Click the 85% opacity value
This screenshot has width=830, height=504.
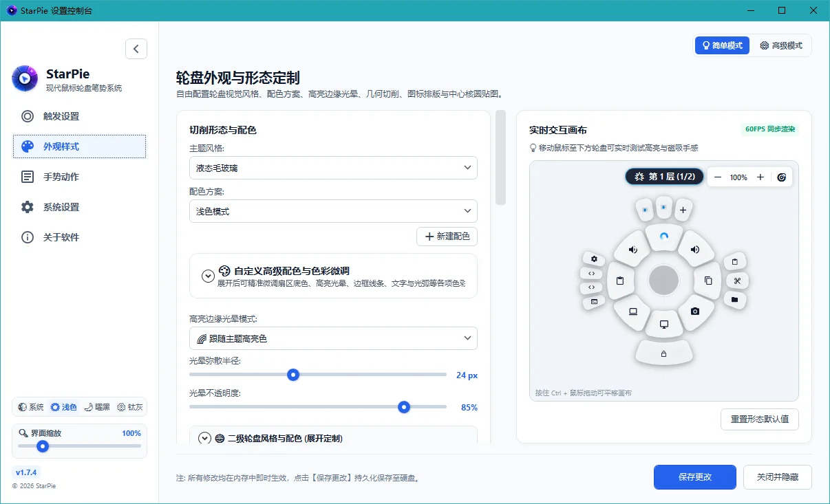click(x=469, y=408)
